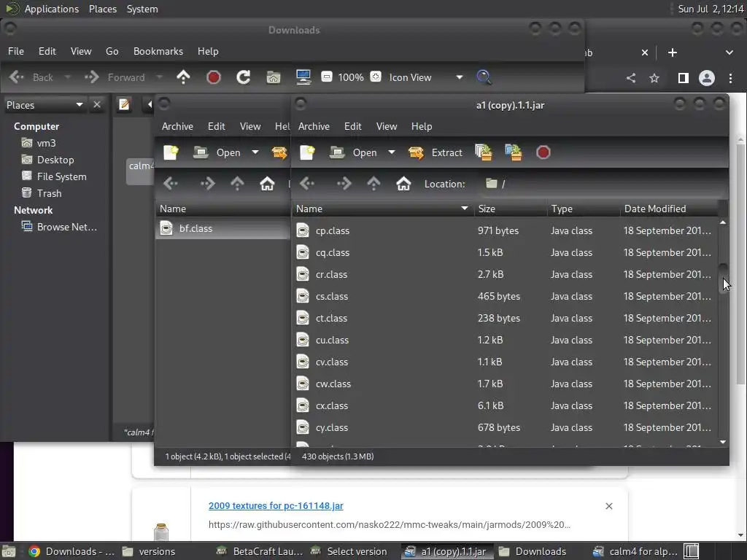This screenshot has height=560, width=747.
Task: Go up one level in background archive window
Action: point(237,183)
